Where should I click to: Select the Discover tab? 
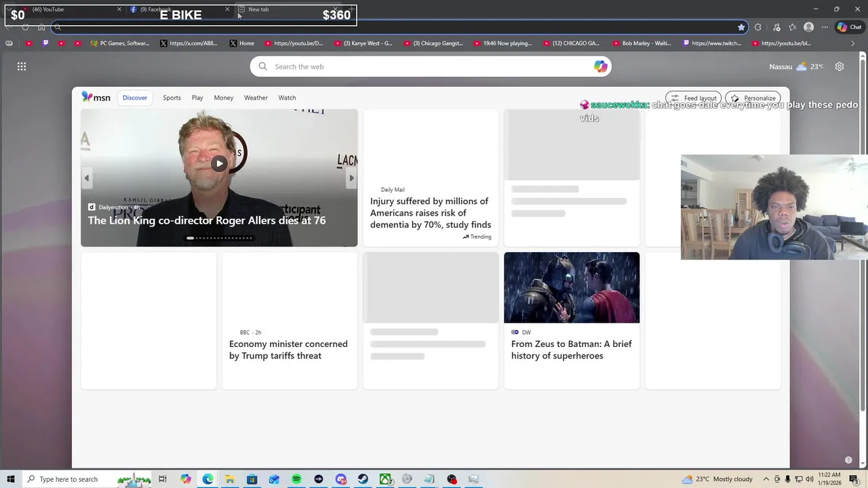coord(135,98)
